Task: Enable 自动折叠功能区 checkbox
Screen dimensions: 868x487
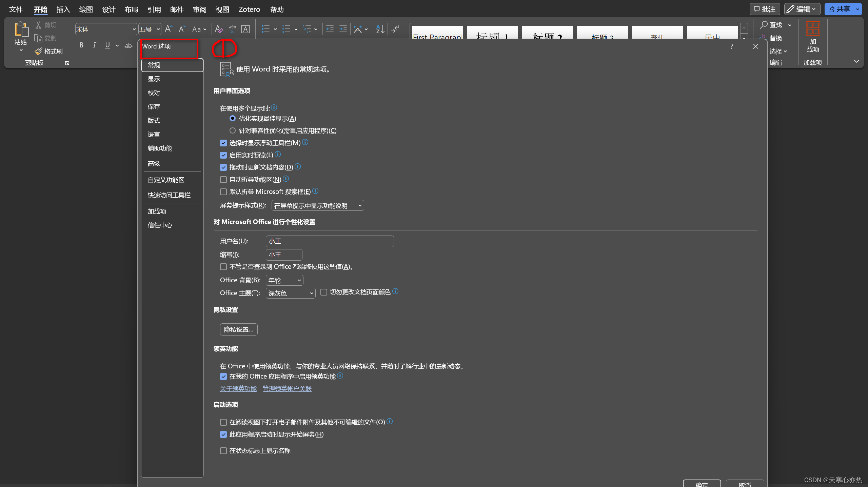Action: (x=223, y=180)
